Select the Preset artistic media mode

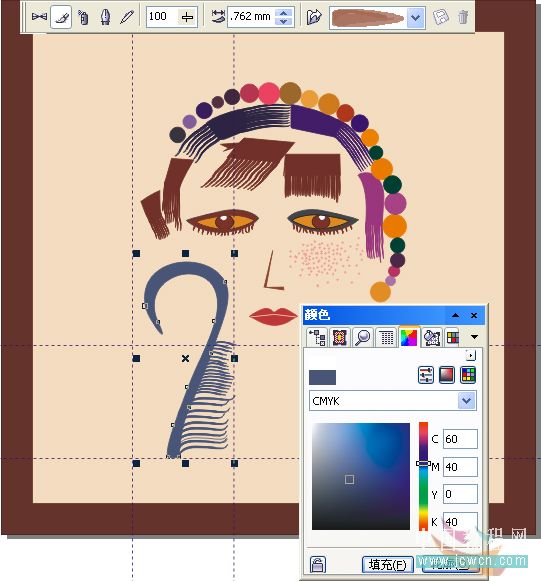[39, 17]
